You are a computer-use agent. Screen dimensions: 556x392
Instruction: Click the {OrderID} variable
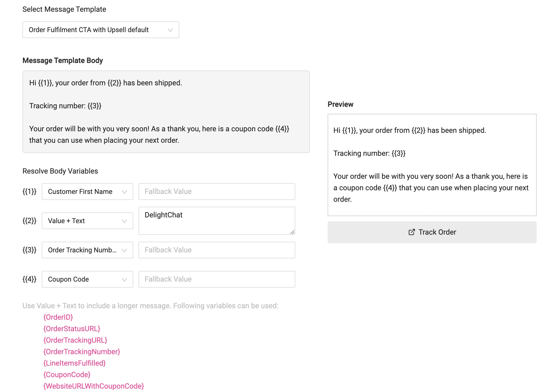[x=58, y=317]
